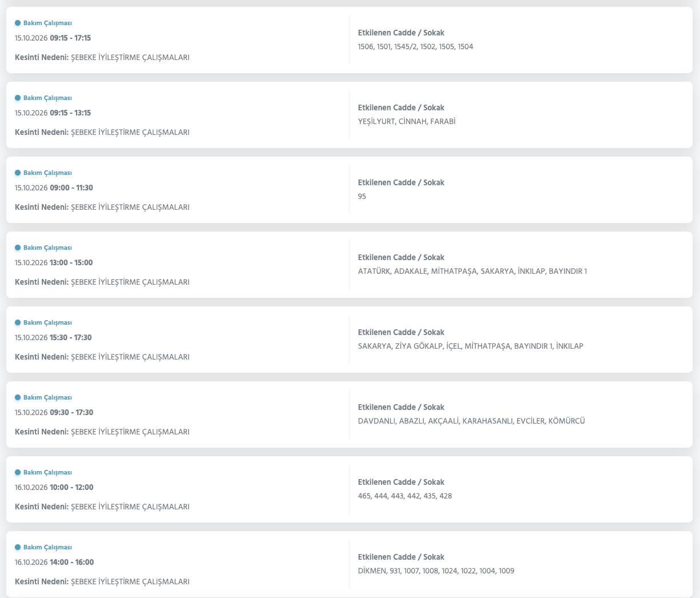Click Bakım Çalışması label of 16.10.2026 14:00 card
The height and width of the screenshot is (598, 700).
pyautogui.click(x=47, y=548)
